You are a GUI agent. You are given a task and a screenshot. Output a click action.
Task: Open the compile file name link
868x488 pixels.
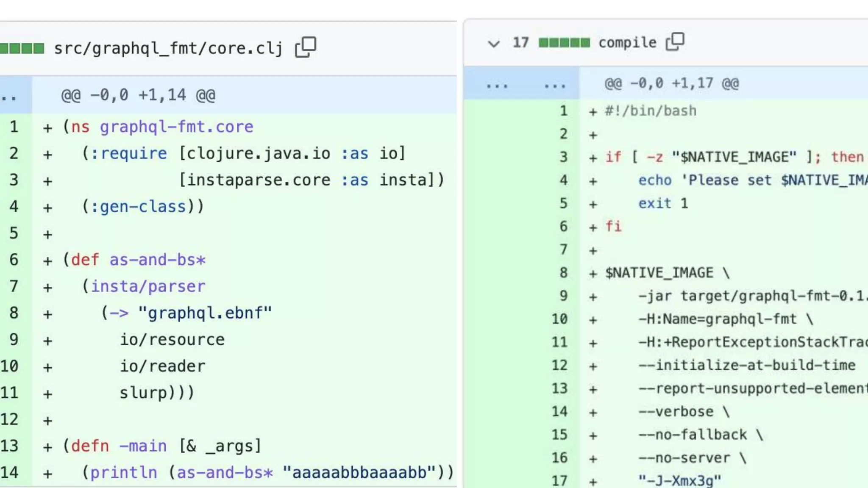click(627, 42)
